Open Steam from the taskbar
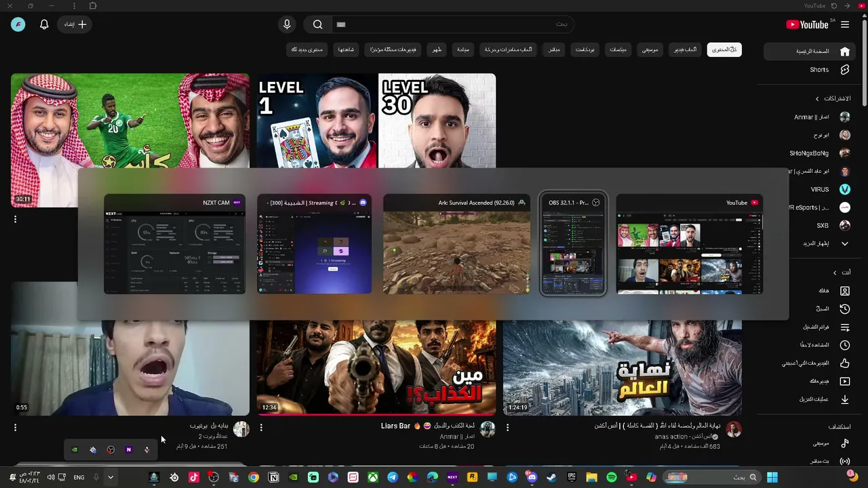868x488 pixels. click(x=552, y=477)
